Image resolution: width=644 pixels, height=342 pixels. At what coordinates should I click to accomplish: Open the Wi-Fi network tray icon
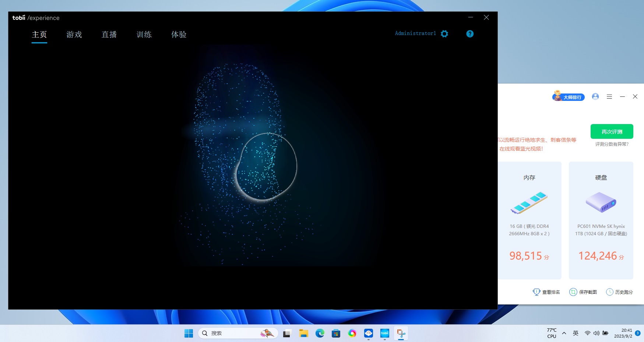pyautogui.click(x=588, y=333)
